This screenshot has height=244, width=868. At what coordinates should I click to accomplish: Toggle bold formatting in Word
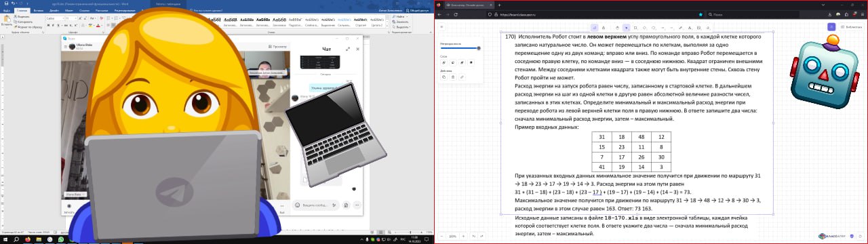(x=48, y=25)
